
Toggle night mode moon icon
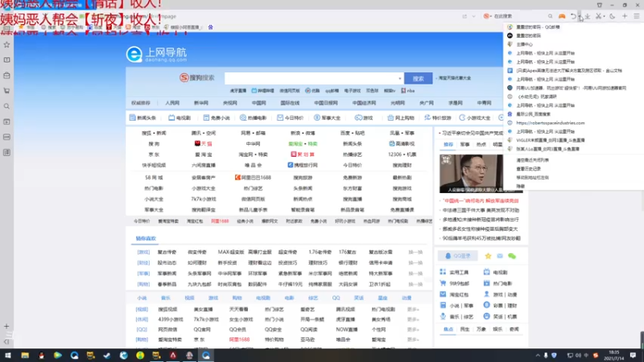[613, 16]
